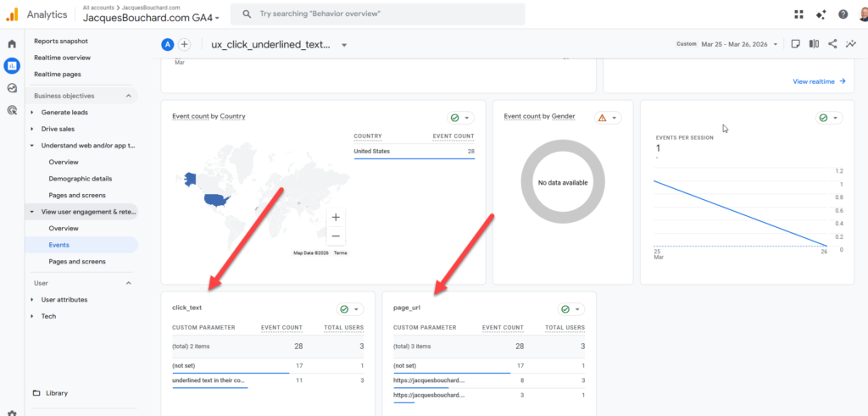Open the Insights sparkline icon
The height and width of the screenshot is (416, 868).
click(x=850, y=44)
